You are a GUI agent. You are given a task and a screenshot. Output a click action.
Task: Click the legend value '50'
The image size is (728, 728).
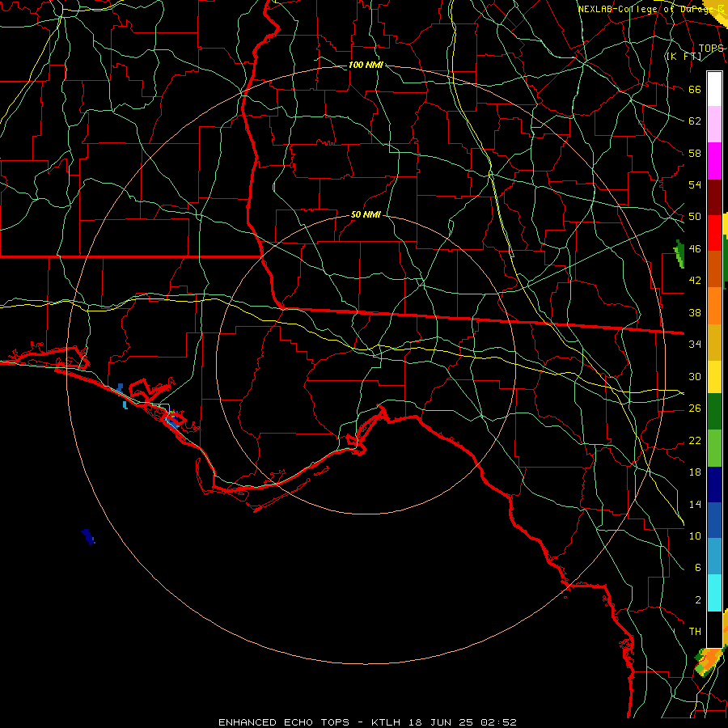[695, 217]
